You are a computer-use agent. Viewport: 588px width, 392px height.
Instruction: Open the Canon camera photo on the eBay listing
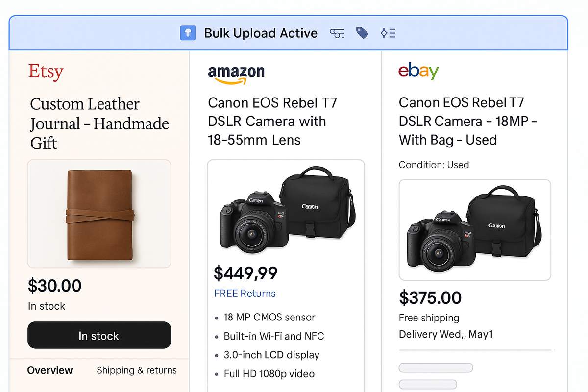click(474, 229)
